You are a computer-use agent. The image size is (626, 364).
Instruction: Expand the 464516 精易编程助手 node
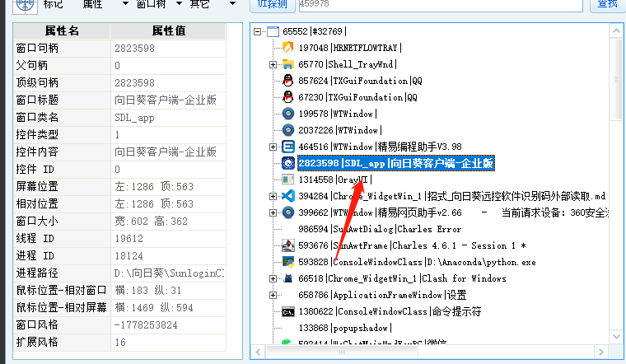tap(273, 147)
